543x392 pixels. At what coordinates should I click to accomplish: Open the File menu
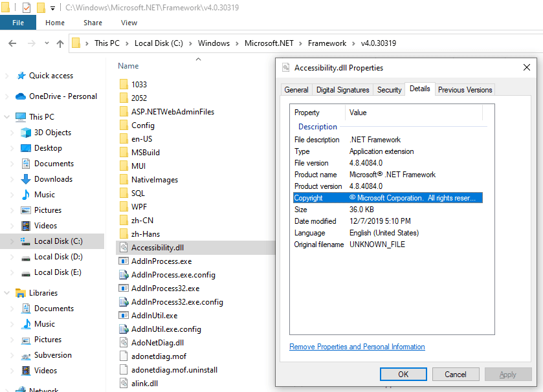(x=18, y=23)
